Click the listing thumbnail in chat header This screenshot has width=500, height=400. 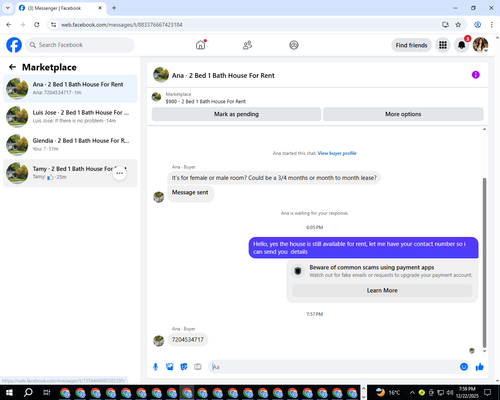click(x=156, y=97)
